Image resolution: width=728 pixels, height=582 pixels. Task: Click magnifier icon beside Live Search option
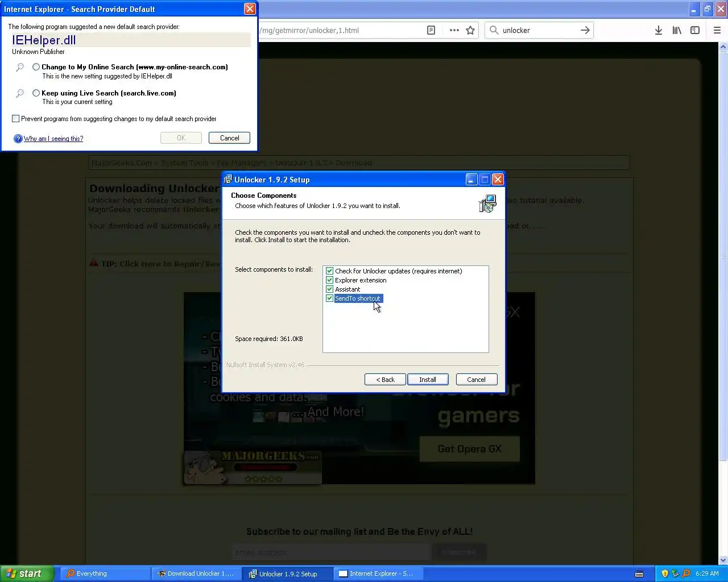coord(20,93)
